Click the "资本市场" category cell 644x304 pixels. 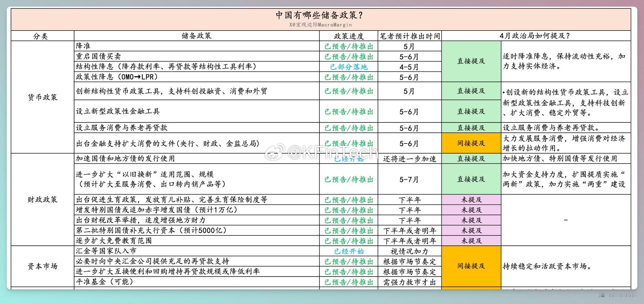coord(42,266)
